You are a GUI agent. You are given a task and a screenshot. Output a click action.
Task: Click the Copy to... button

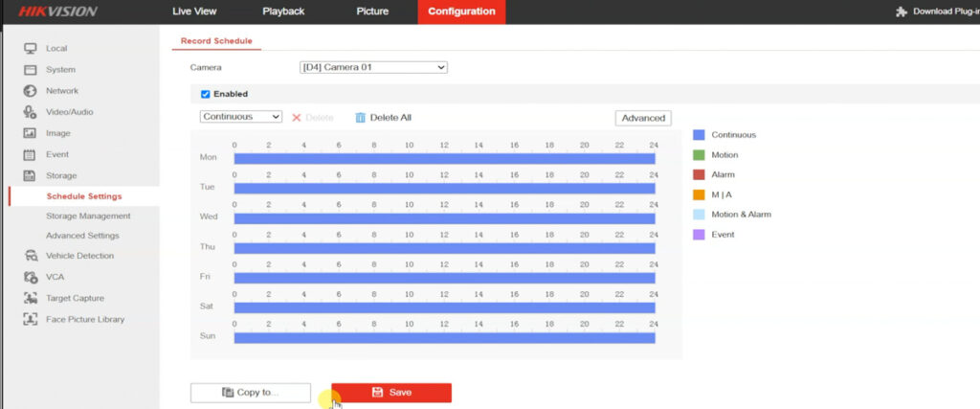[251, 393]
